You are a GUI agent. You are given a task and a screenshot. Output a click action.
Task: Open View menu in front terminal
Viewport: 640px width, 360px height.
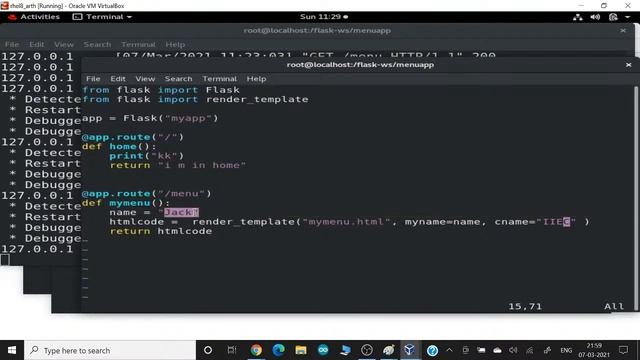[145, 79]
